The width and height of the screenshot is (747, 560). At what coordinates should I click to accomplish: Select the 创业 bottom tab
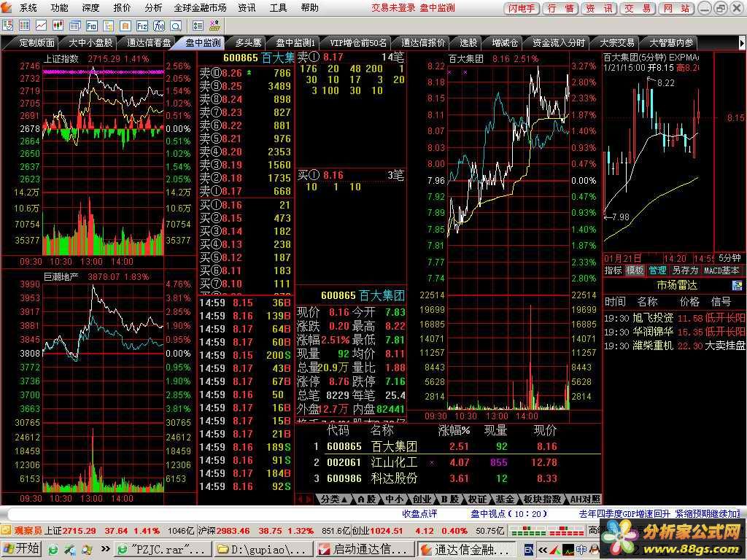point(422,499)
